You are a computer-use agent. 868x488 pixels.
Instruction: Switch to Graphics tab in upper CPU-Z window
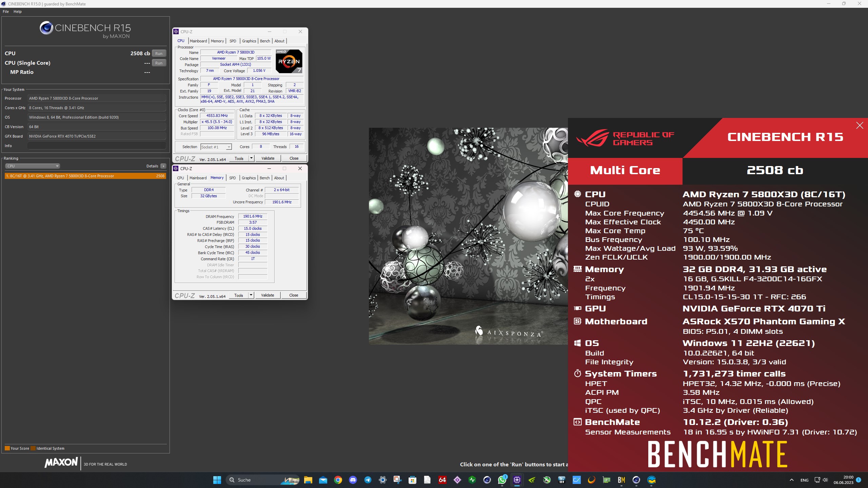pos(249,41)
